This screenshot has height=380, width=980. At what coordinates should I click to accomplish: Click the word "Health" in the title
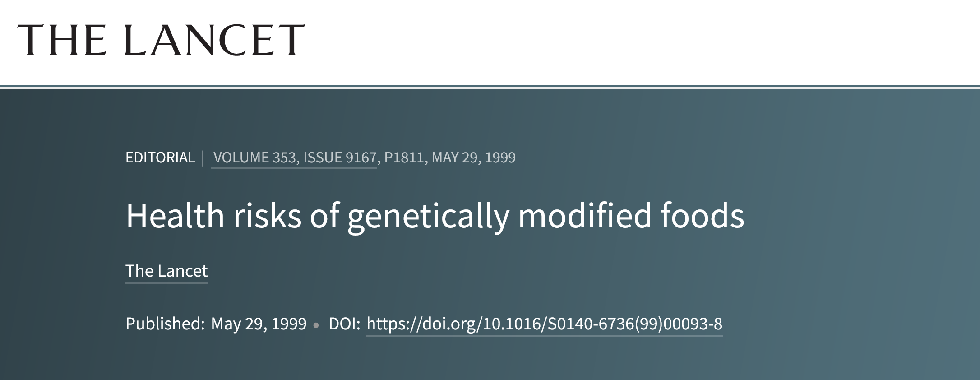pyautogui.click(x=175, y=215)
